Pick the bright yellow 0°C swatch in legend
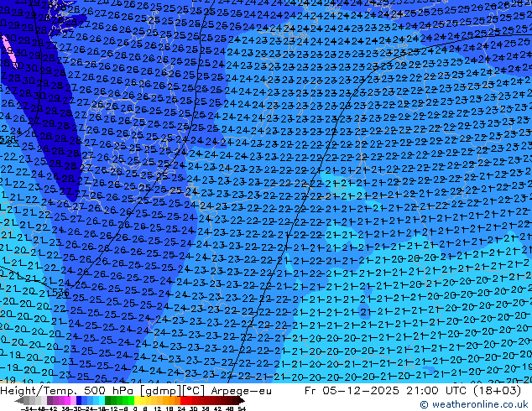This screenshot has height=411, width=532. (137, 401)
